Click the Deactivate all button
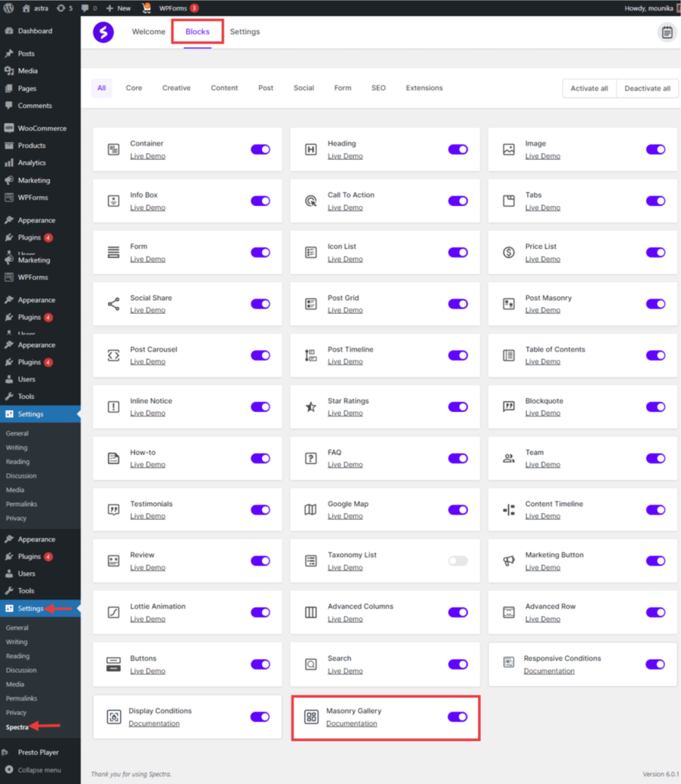Screen dimensions: 681x784 [x=647, y=89]
